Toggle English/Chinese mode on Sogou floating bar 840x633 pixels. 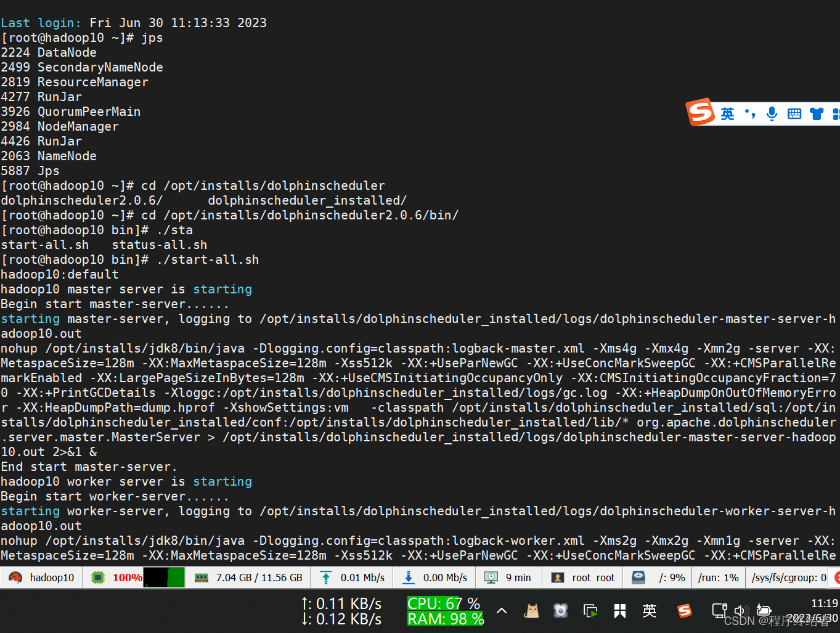pyautogui.click(x=727, y=114)
